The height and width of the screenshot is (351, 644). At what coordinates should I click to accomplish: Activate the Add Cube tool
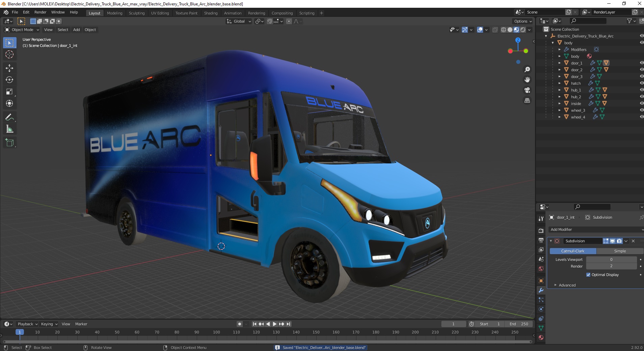(9, 143)
